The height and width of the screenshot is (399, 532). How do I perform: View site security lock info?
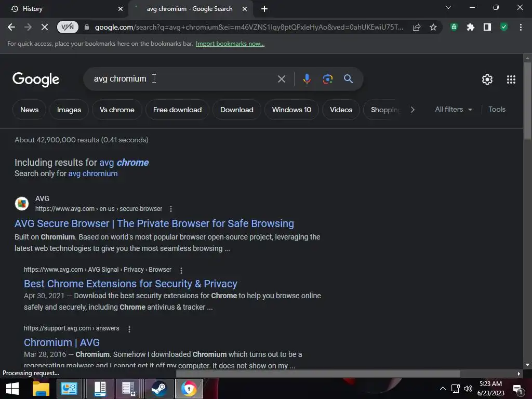(x=87, y=27)
